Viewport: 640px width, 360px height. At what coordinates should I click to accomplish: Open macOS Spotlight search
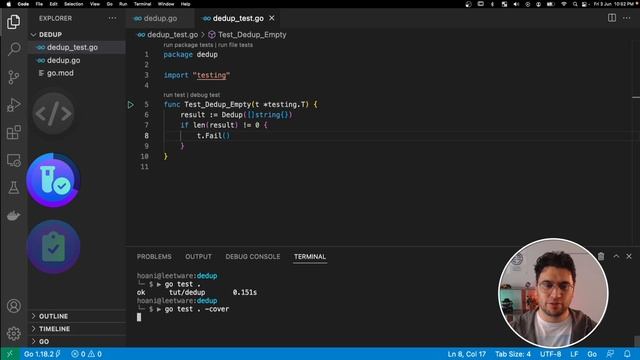pos(575,4)
